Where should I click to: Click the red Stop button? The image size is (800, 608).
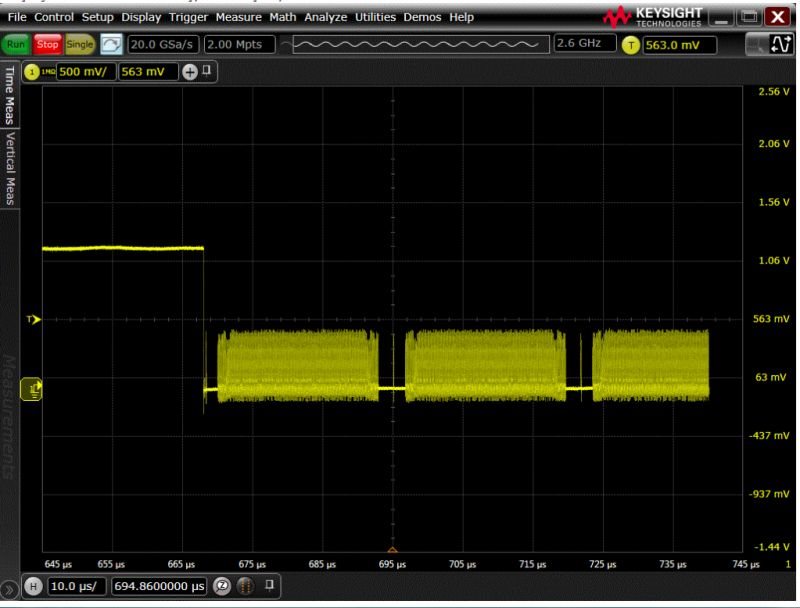click(47, 44)
